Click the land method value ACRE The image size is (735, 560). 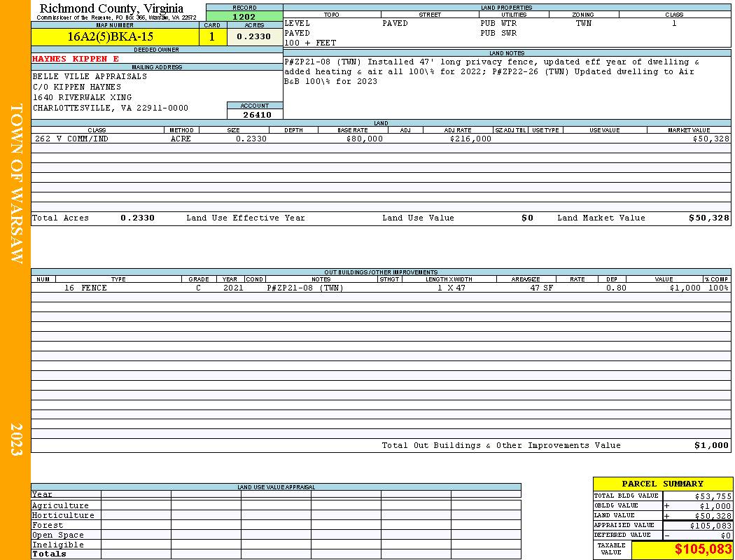pyautogui.click(x=181, y=139)
